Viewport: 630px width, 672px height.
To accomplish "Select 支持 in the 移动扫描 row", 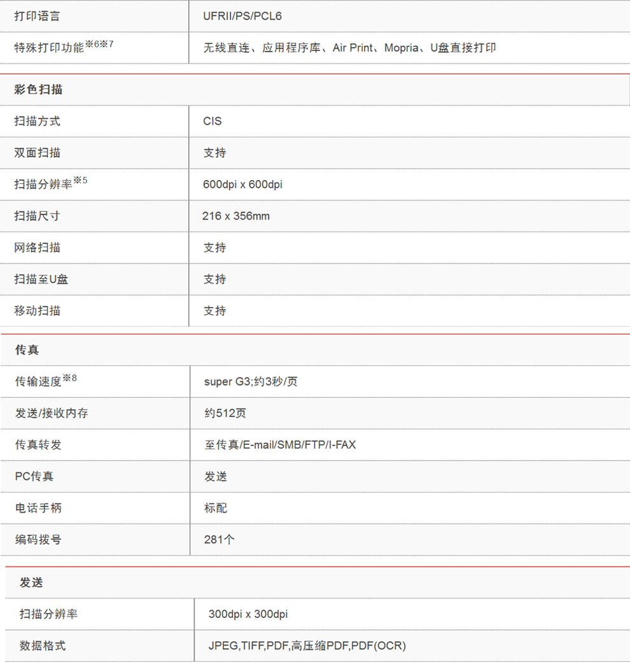I will click(x=214, y=311).
